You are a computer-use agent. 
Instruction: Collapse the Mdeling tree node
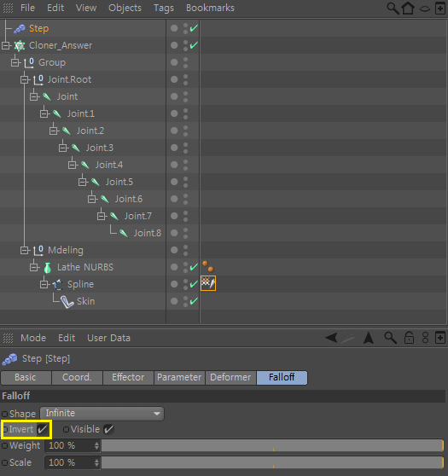click(x=25, y=251)
